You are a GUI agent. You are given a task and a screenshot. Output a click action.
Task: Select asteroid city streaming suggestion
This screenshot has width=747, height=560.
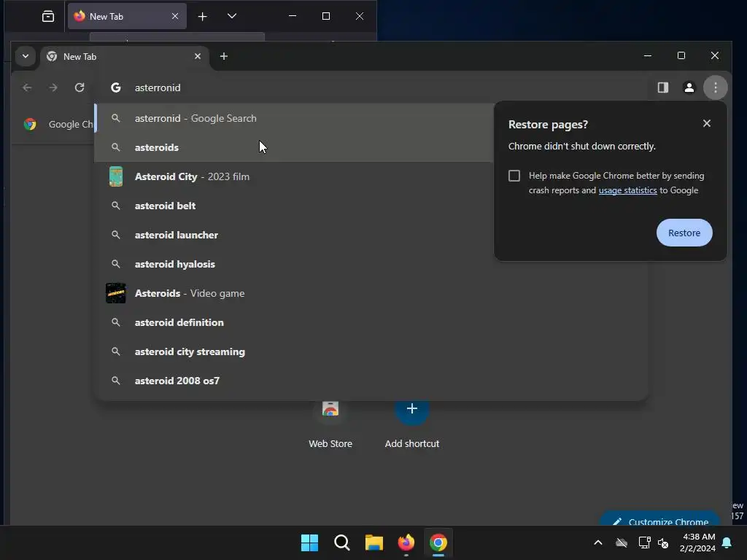point(371,351)
